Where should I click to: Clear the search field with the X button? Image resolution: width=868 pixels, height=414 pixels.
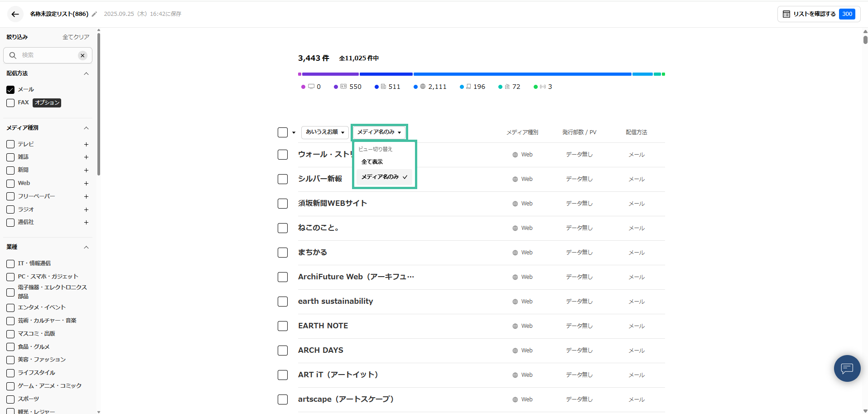(82, 55)
